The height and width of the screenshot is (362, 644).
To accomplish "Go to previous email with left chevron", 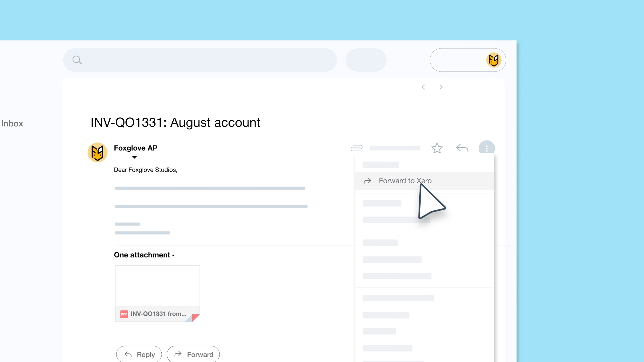I will [423, 87].
